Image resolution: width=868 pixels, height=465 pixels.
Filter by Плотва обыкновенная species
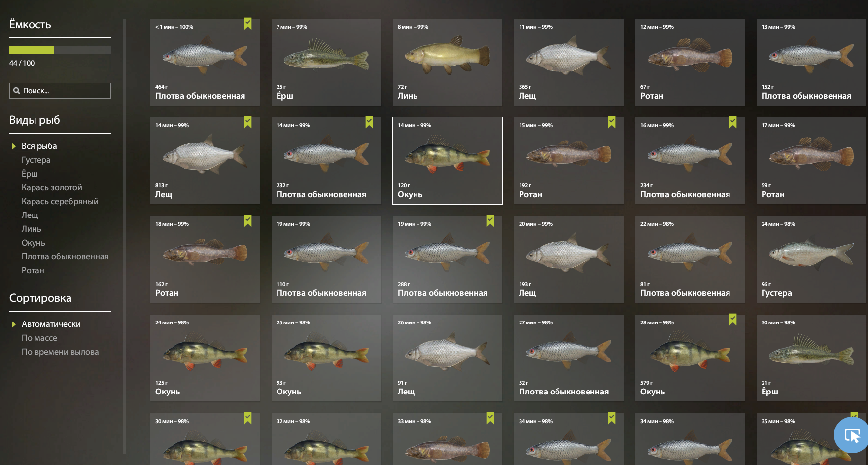[x=65, y=256]
